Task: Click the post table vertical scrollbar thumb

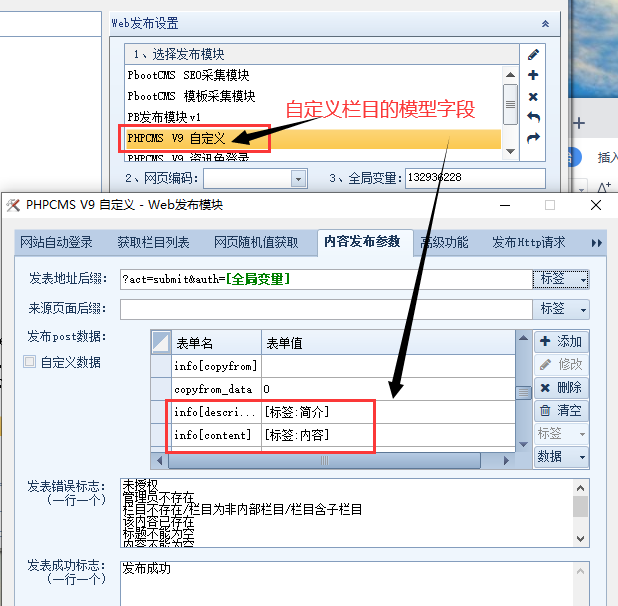Action: tap(523, 392)
